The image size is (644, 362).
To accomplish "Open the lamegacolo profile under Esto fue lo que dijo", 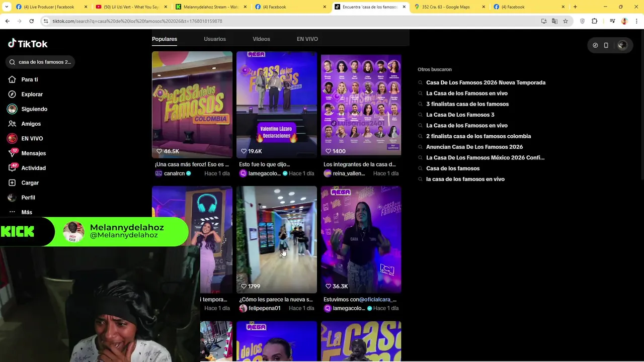I will click(x=264, y=173).
